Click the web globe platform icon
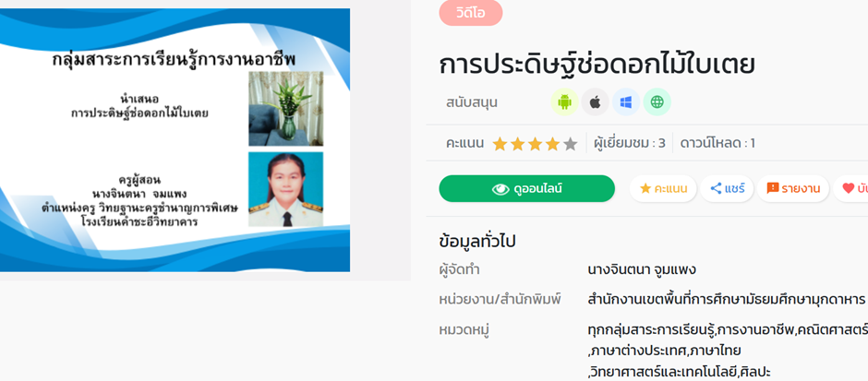 [x=657, y=102]
